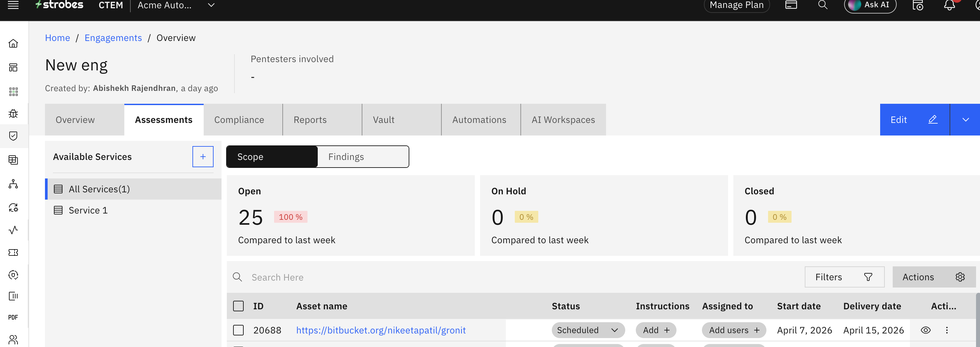
Task: Toggle the eye icon for asset 20688
Action: click(x=925, y=330)
